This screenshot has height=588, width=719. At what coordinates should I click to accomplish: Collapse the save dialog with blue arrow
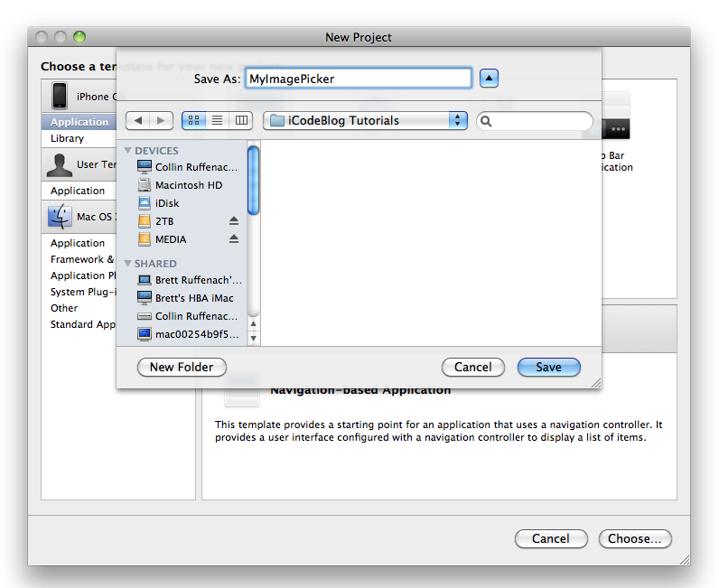pos(489,79)
